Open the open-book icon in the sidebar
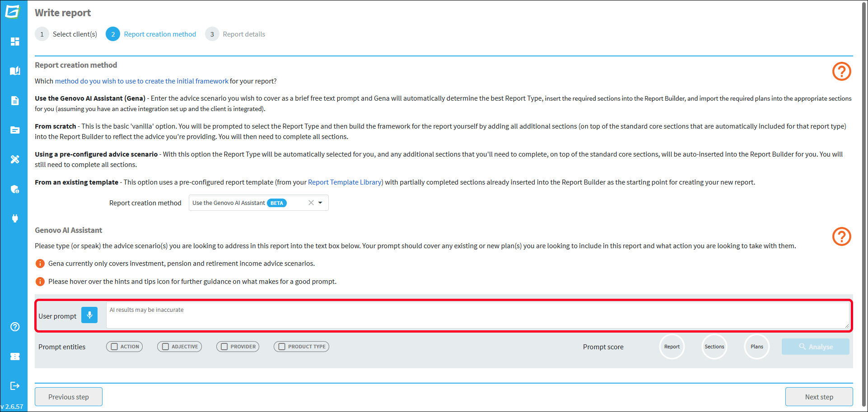 pos(15,71)
